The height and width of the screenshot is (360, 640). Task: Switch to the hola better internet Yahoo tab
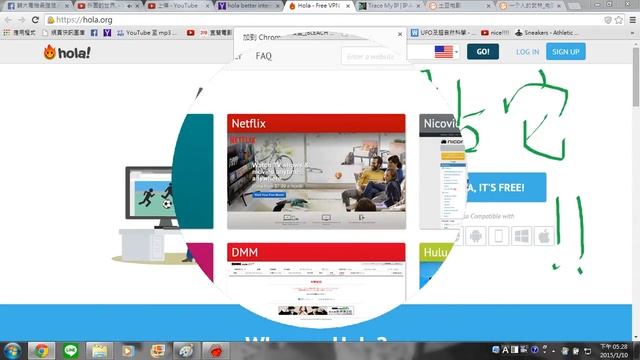pos(249,6)
